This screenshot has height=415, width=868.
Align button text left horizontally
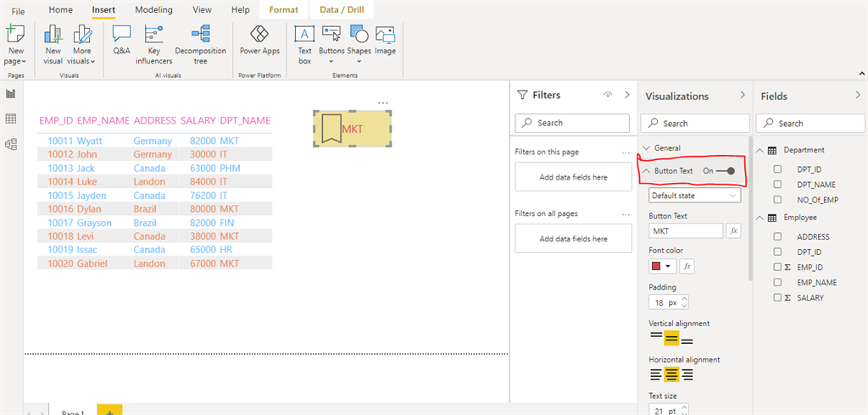click(x=655, y=374)
